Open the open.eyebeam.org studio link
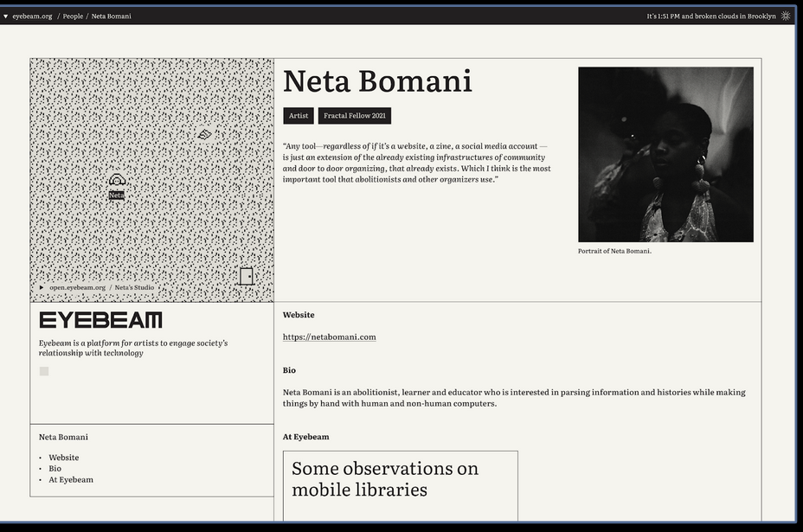This screenshot has width=803, height=532. pyautogui.click(x=77, y=287)
